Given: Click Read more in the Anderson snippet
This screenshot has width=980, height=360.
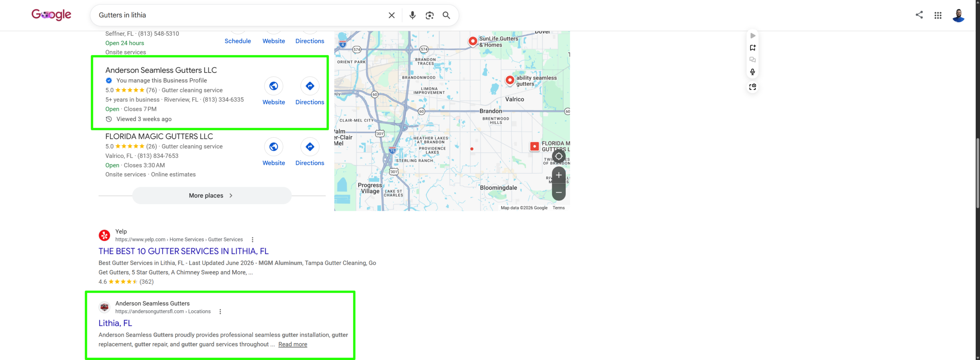Looking at the screenshot, I should tap(293, 344).
